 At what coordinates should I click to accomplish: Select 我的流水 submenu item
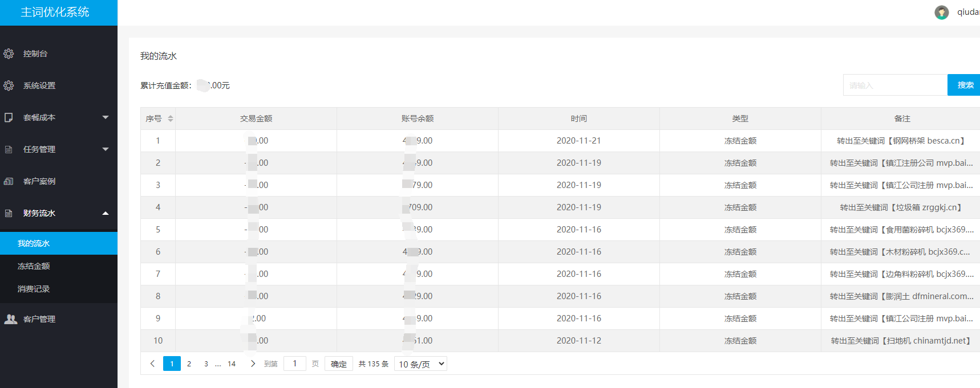(59, 243)
